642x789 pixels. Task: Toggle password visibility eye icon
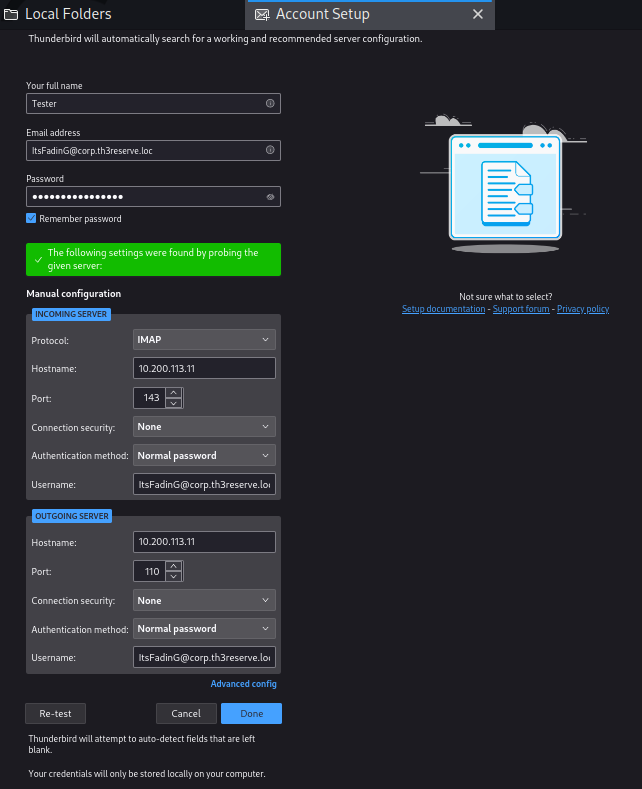point(270,197)
